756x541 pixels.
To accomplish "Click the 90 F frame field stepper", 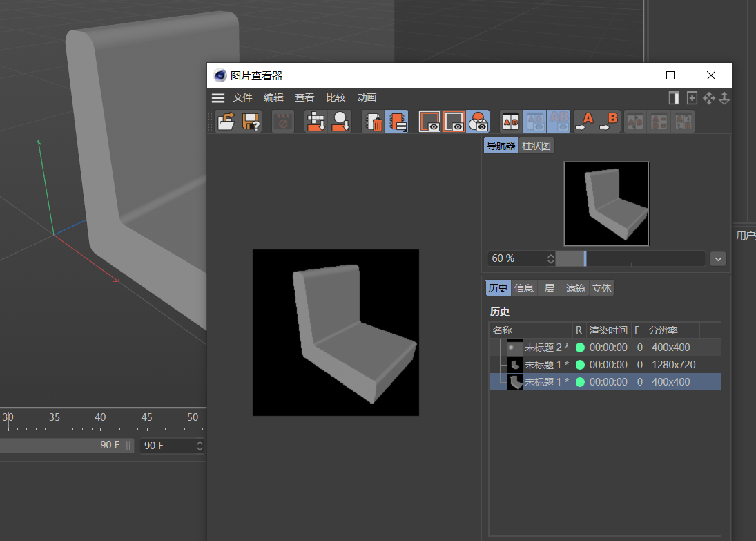I will coord(200,446).
